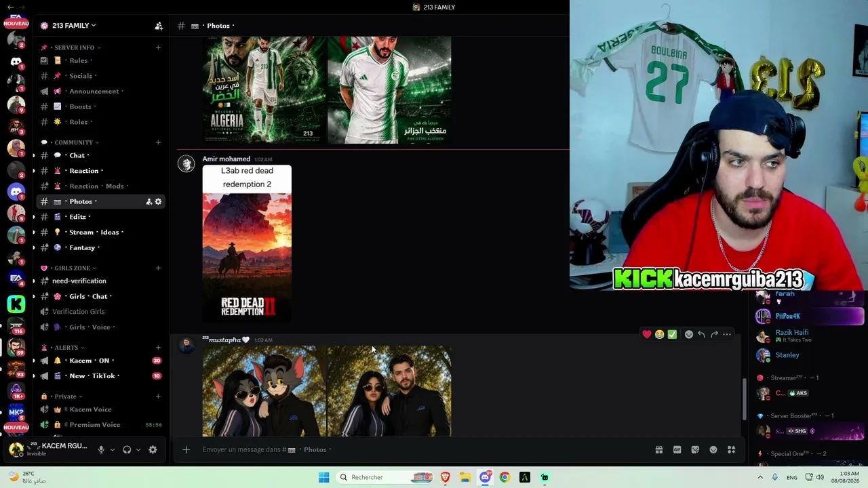Switch to the Chat channel

[100, 155]
